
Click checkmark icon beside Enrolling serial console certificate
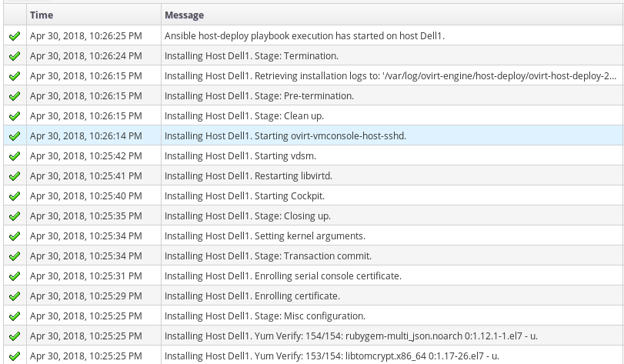[x=15, y=276]
